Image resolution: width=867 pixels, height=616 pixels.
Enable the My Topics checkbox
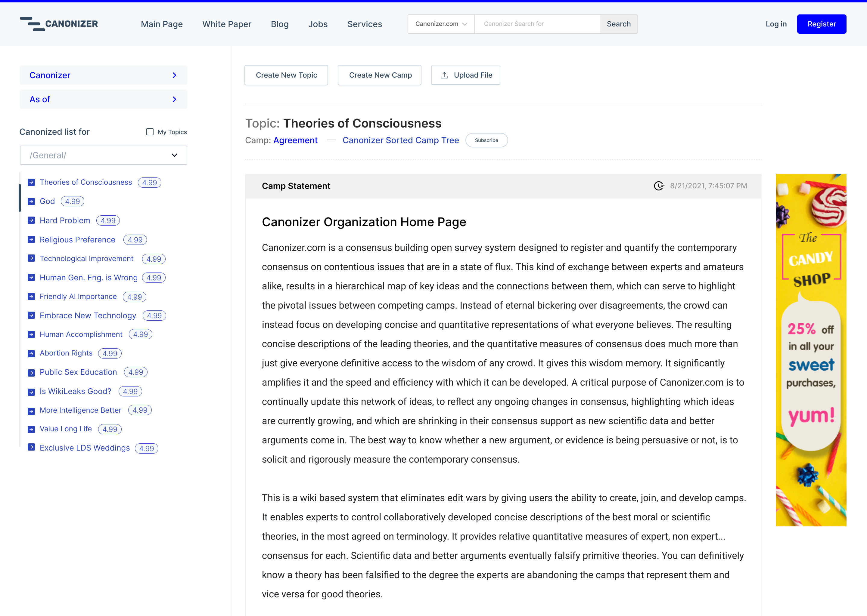tap(150, 132)
